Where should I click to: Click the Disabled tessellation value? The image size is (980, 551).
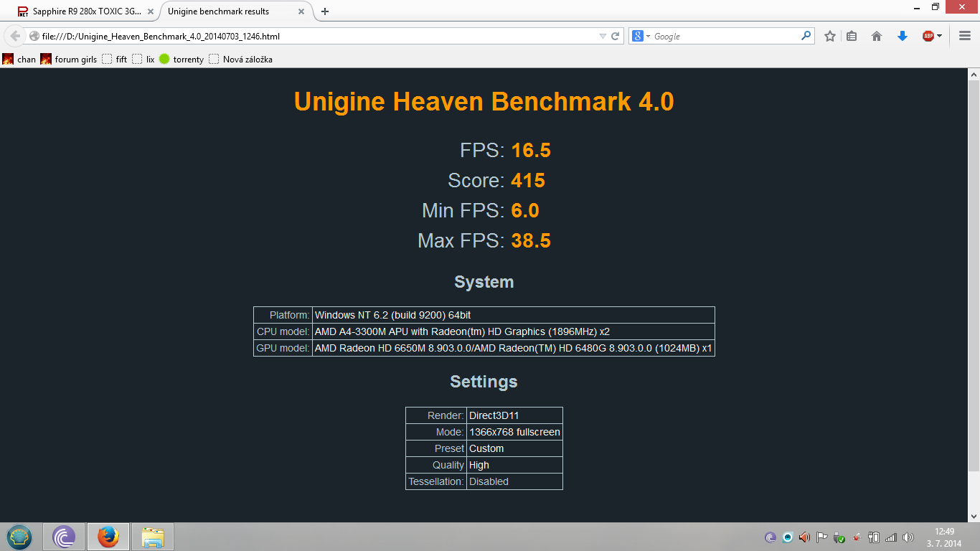click(x=514, y=481)
